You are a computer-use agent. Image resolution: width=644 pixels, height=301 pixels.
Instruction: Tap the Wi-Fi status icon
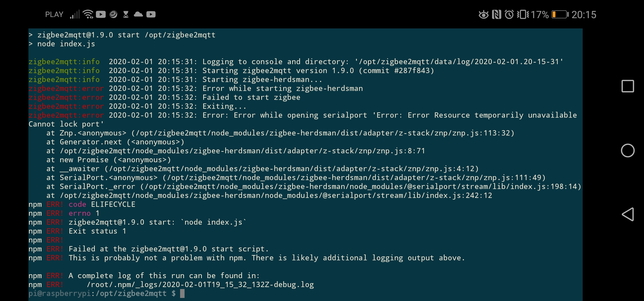point(88,14)
